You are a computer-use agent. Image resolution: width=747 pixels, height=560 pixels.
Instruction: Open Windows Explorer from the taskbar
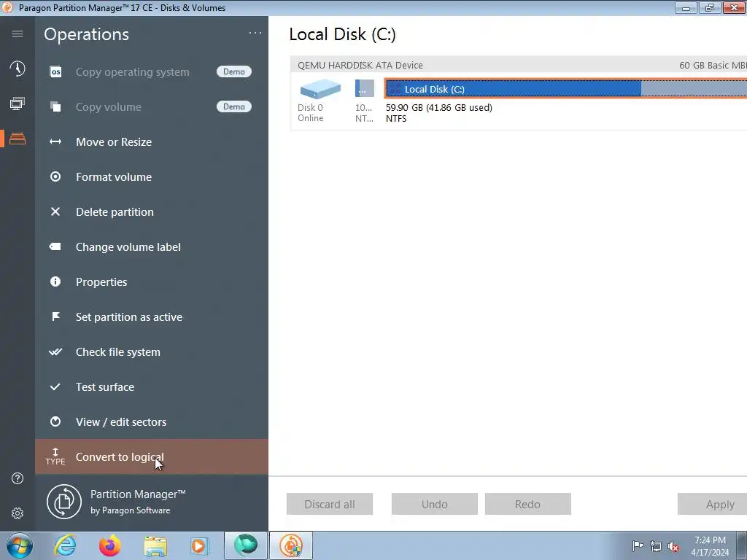tap(155, 545)
